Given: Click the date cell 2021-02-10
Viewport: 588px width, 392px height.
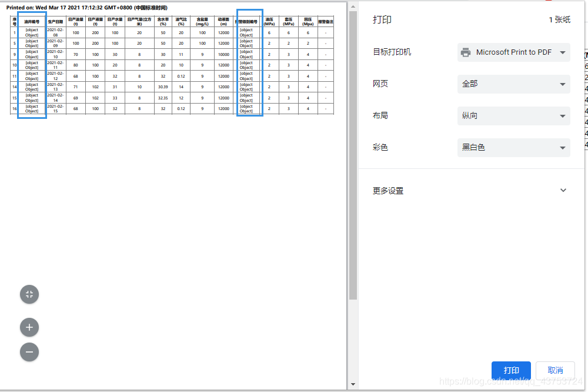Looking at the screenshot, I should coord(55,54).
